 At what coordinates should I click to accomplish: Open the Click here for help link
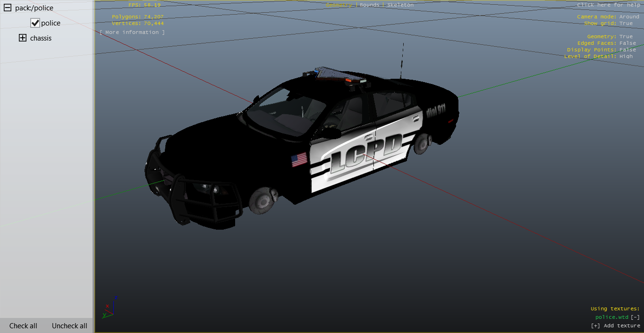pyautogui.click(x=608, y=5)
